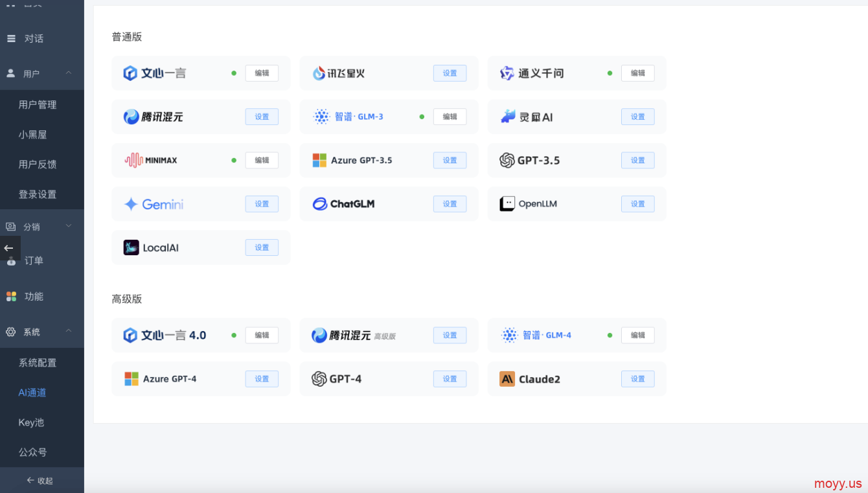Collapse the 用户 submenu chevron

pyautogui.click(x=69, y=73)
